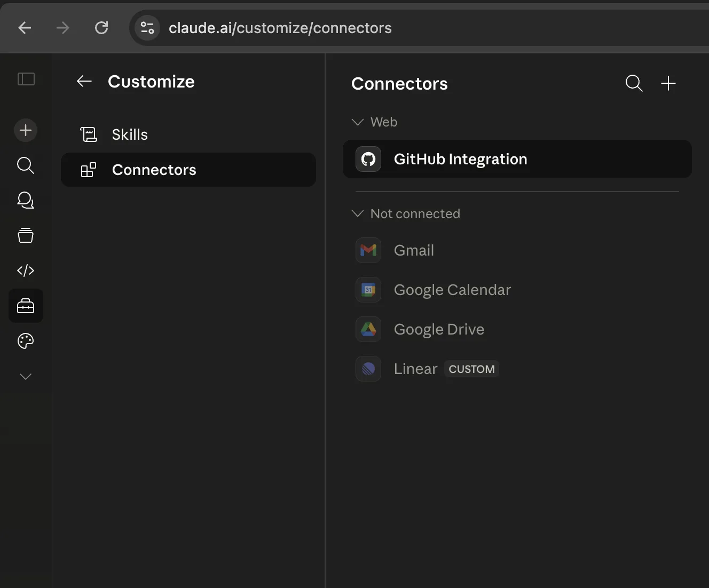
Task: Select the Linear connector
Action: (517, 369)
